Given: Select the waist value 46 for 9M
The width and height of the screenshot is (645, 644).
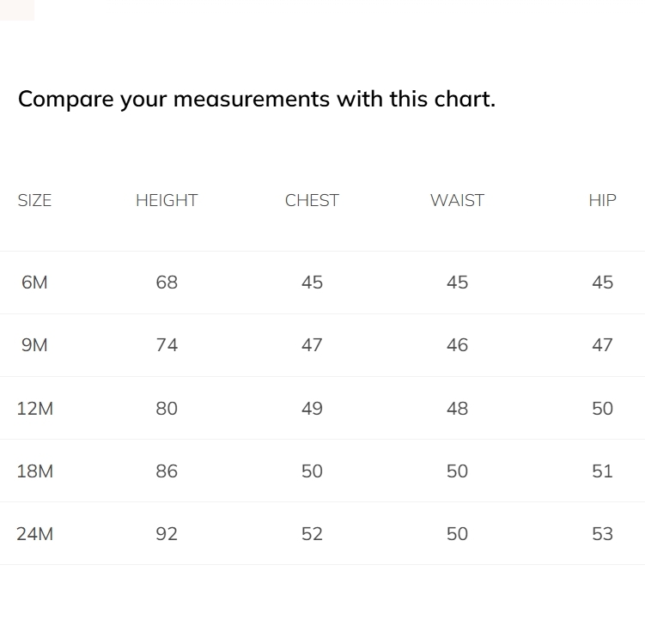Looking at the screenshot, I should (x=457, y=345).
